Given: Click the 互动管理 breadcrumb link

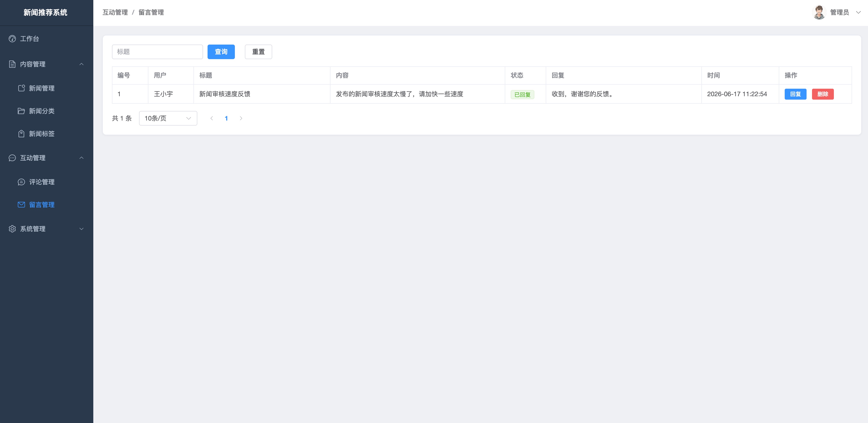Looking at the screenshot, I should (115, 13).
